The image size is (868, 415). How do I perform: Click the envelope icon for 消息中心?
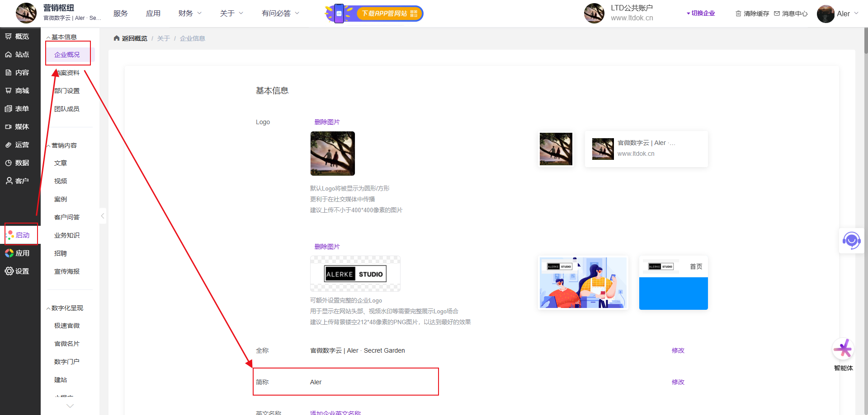click(x=777, y=14)
